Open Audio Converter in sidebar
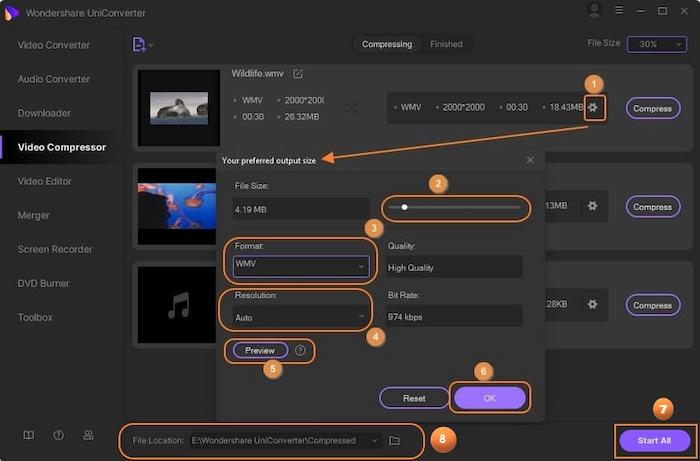Viewport: 700px width, 461px height. click(54, 79)
